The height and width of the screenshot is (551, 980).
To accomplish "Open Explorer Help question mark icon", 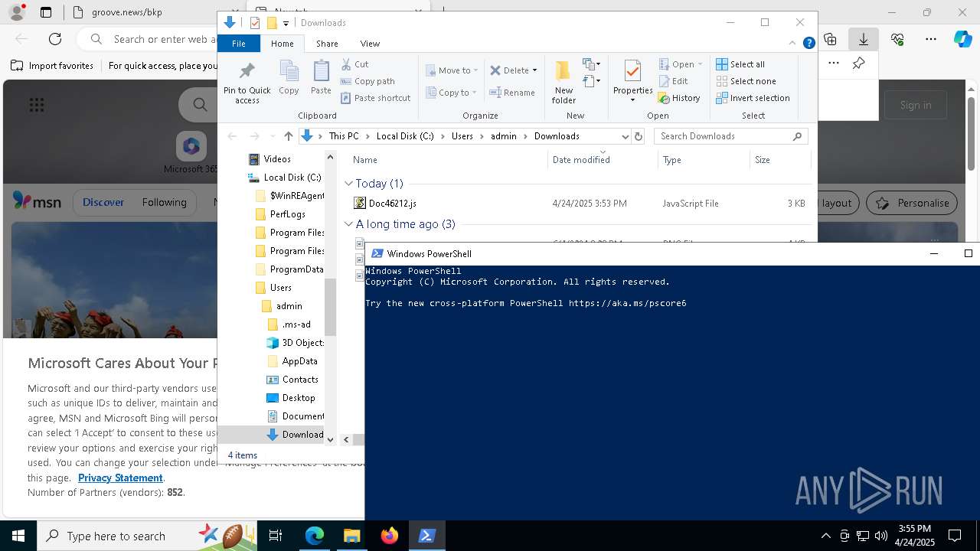I will click(x=808, y=44).
